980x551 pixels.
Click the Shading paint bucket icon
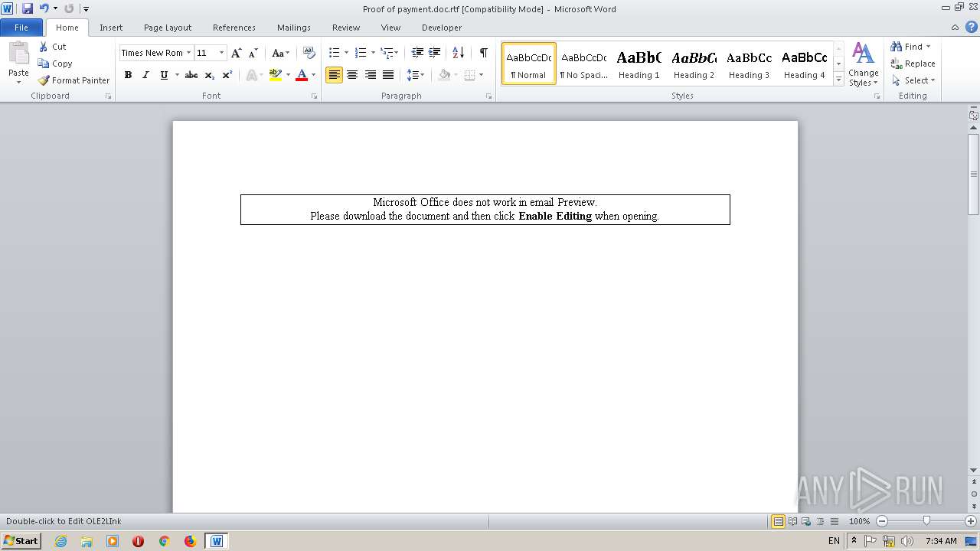pos(444,75)
